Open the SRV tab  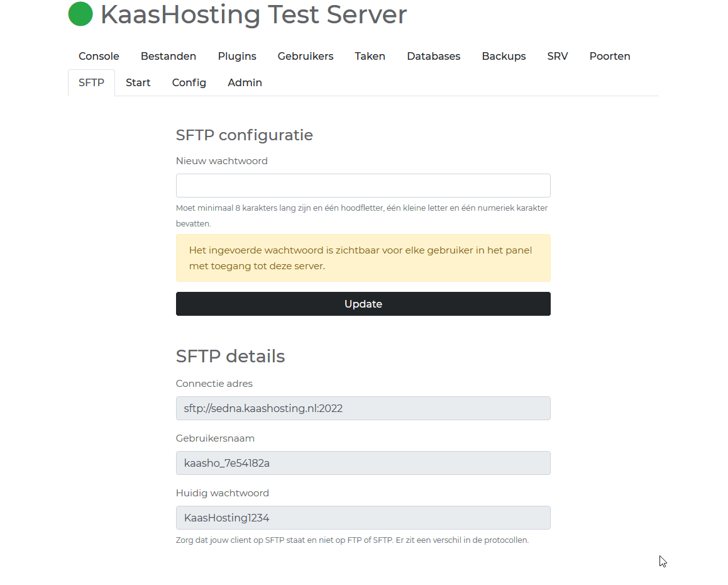pos(558,56)
